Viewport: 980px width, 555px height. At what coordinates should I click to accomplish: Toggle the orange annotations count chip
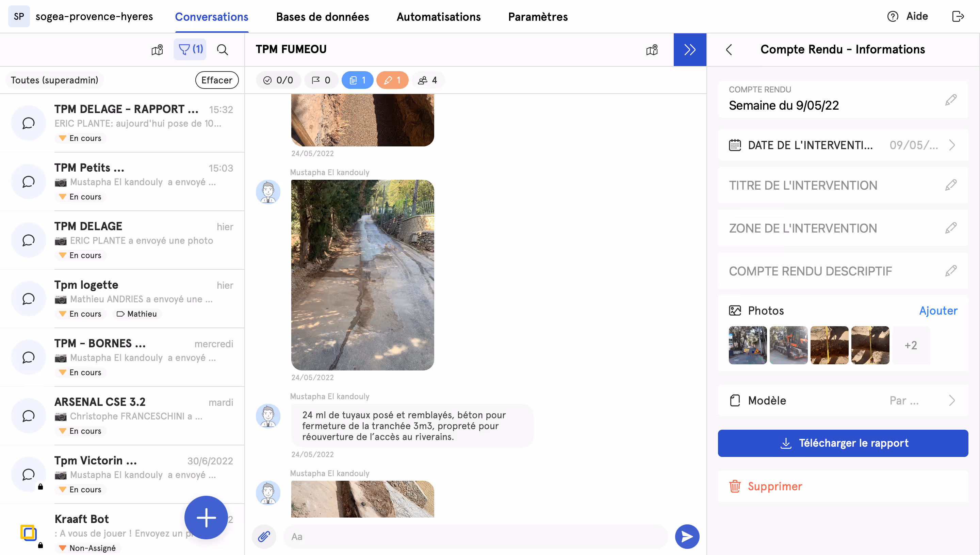coord(392,80)
